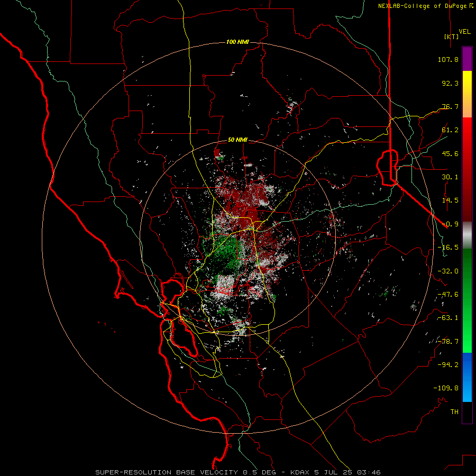Click the 45.6 legend value
Screen dimensions: 476x476
pos(450,153)
